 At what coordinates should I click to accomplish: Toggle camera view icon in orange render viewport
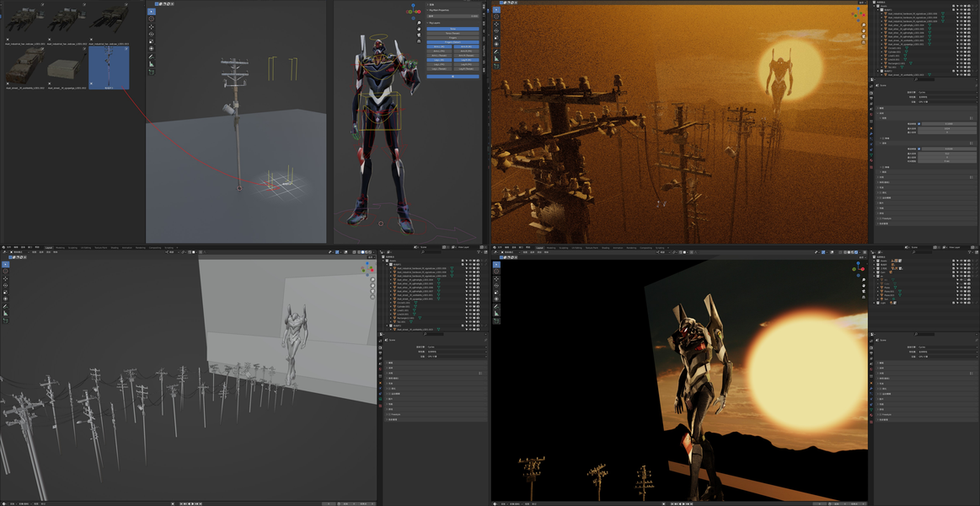click(x=864, y=36)
